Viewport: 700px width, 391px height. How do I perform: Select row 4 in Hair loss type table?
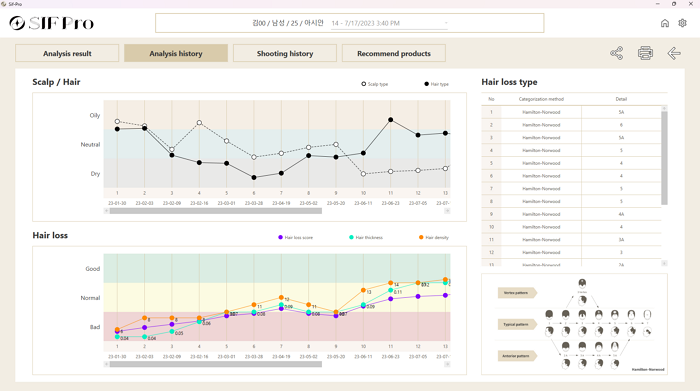[x=571, y=150]
